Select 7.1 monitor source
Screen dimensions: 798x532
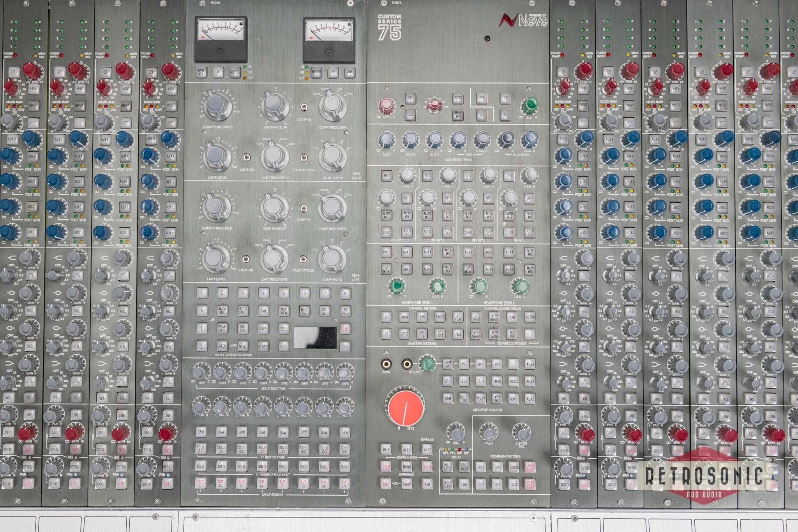pos(481,381)
